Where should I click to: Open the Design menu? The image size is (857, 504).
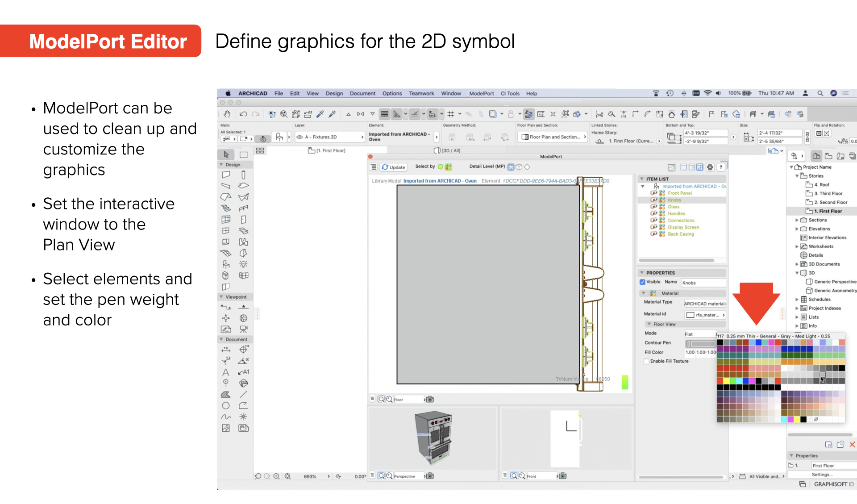[334, 93]
